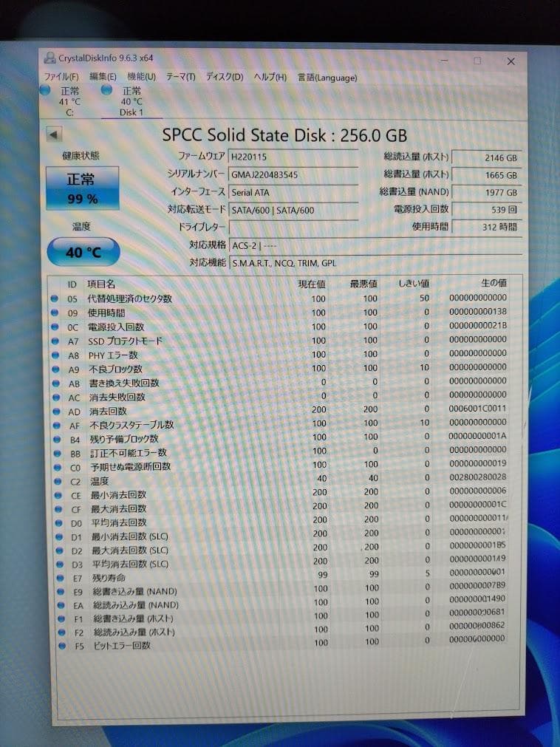The height and width of the screenshot is (747, 560).
Task: Click the features field S.M.A.R.T., NCQ, TRIM, GPL
Action: [375, 263]
